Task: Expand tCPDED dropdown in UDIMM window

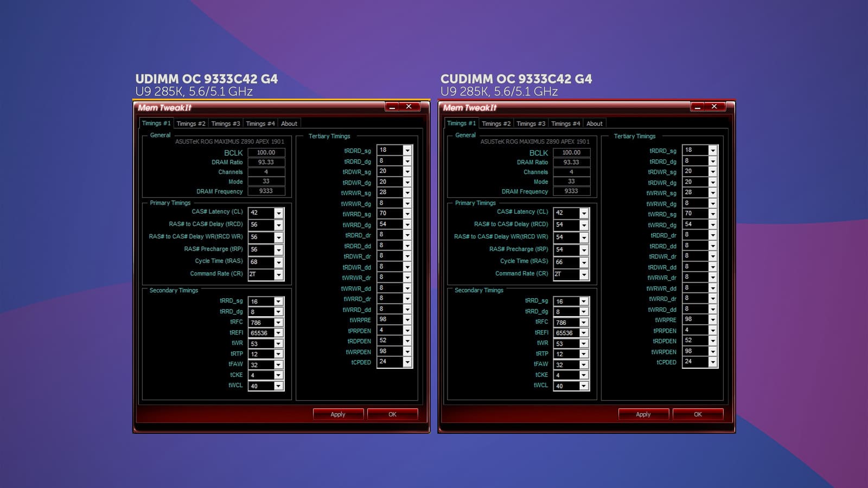Action: pos(407,362)
